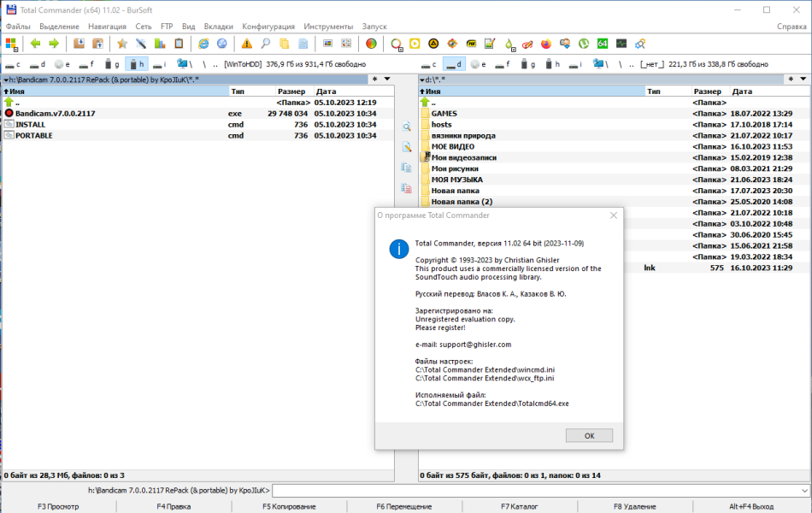Select drive c in left panel
Image resolution: width=812 pixels, height=513 pixels.
pyautogui.click(x=13, y=64)
